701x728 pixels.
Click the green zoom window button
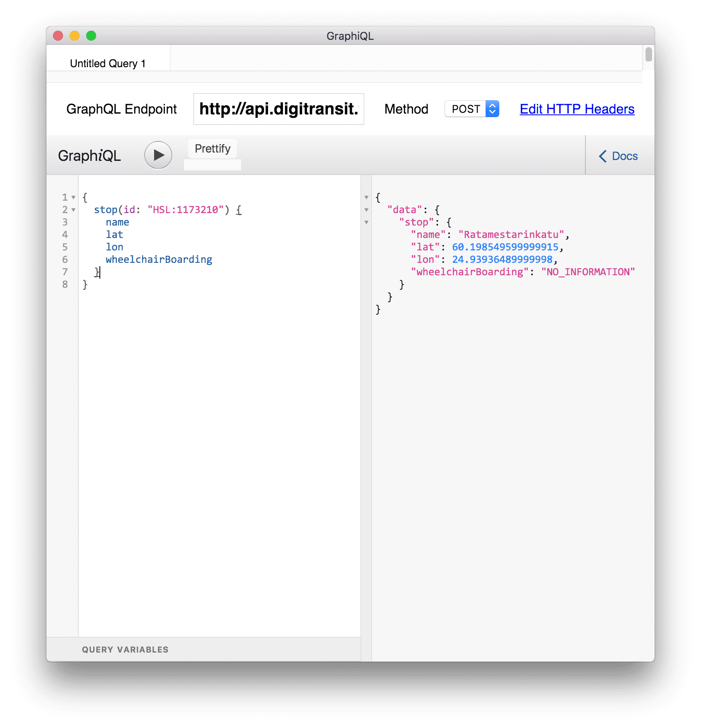coord(91,36)
